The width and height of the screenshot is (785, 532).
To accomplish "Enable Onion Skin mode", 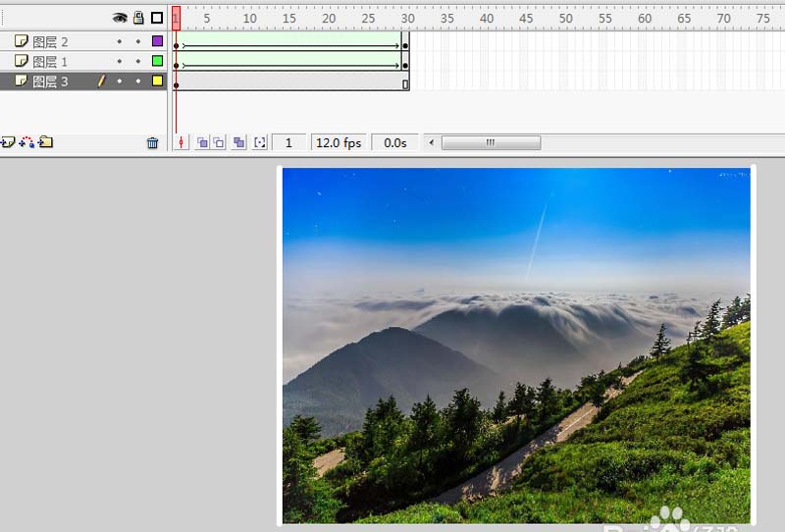I will (x=202, y=142).
